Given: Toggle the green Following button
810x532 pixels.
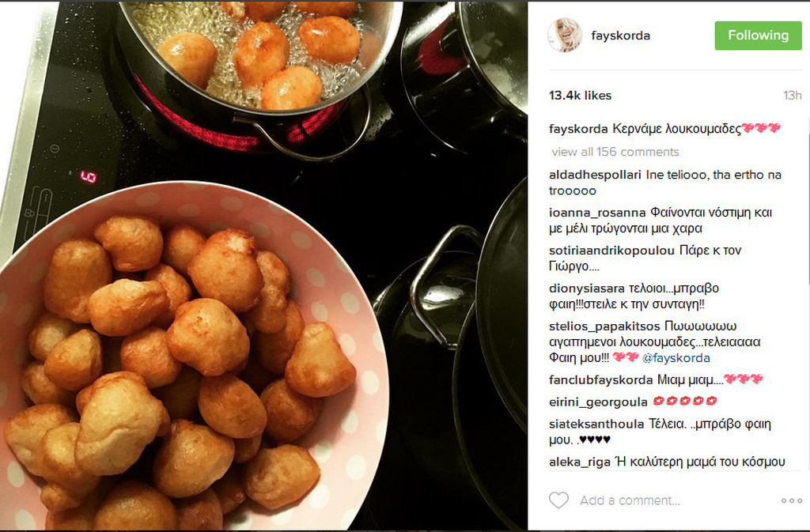Looking at the screenshot, I should click(758, 36).
